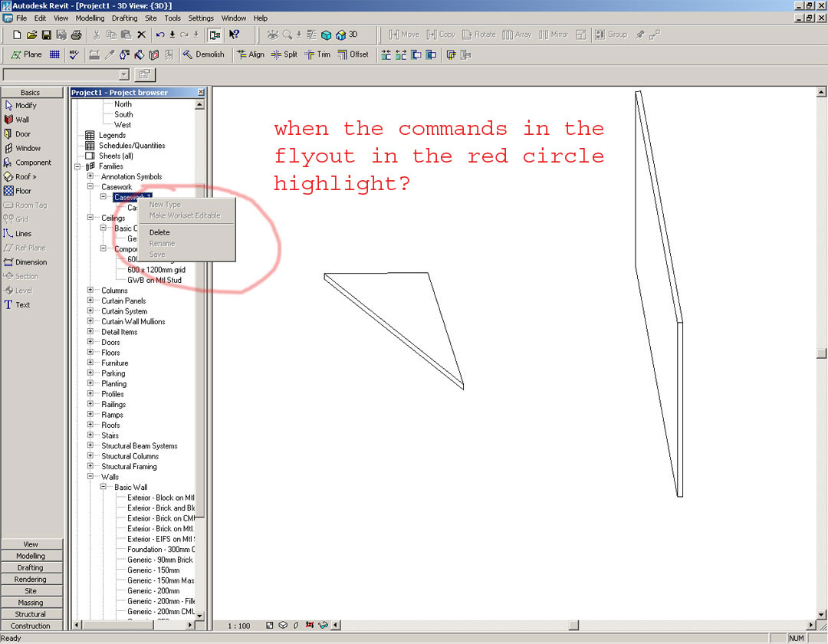
Task: Save project using the floppy disk icon
Action: [x=47, y=34]
